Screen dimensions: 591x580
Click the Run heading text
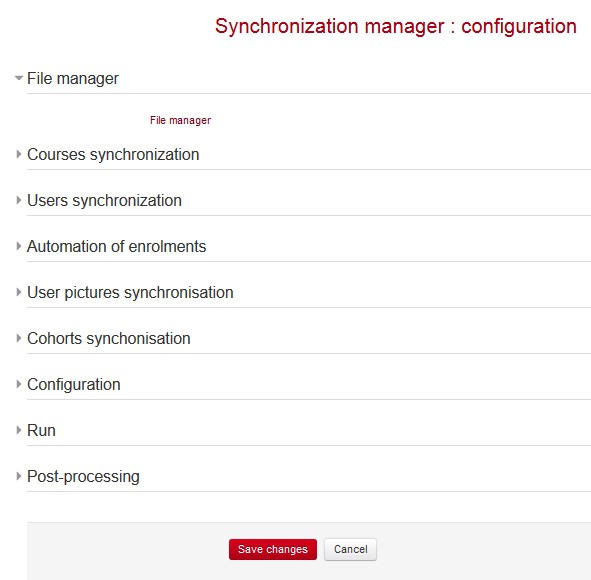(x=41, y=430)
